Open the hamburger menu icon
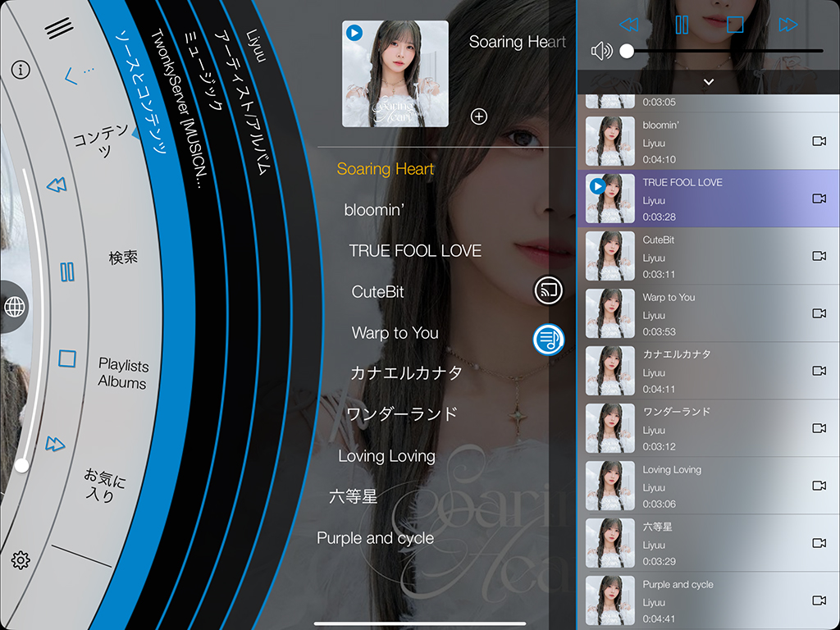 [x=59, y=27]
